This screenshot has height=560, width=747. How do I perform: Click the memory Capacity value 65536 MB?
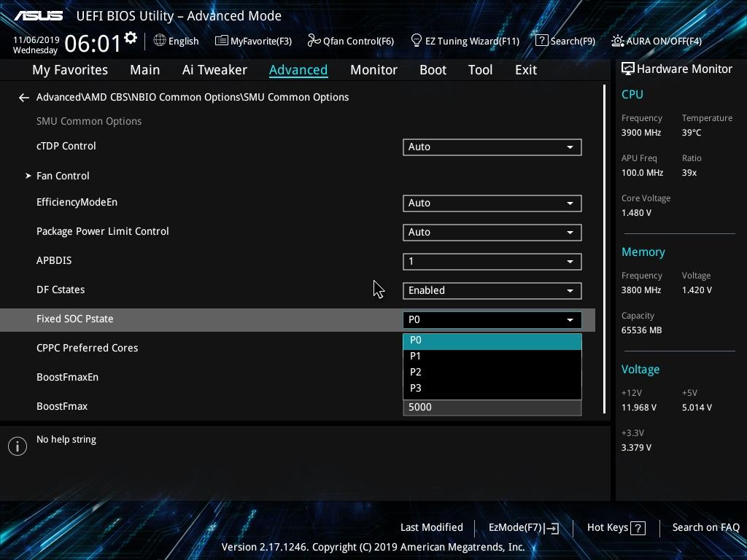coord(641,330)
